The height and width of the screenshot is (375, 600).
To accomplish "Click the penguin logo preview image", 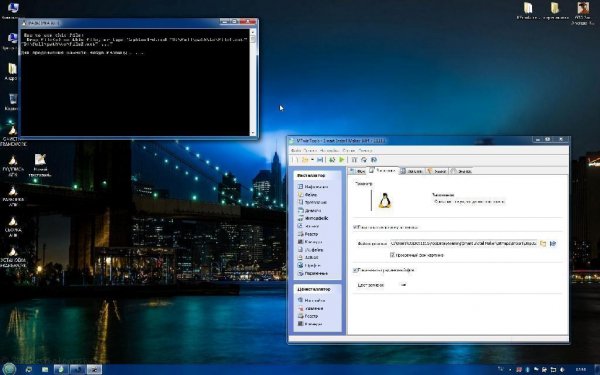I will [x=385, y=201].
